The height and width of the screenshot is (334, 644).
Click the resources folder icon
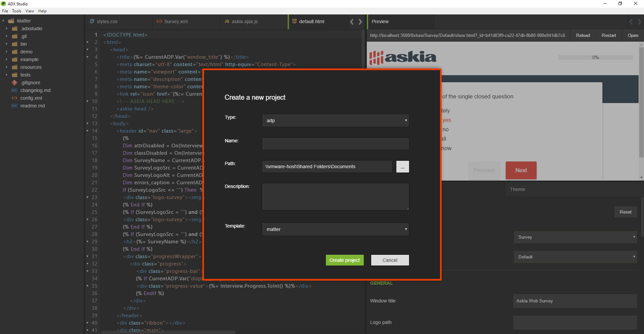click(15, 67)
